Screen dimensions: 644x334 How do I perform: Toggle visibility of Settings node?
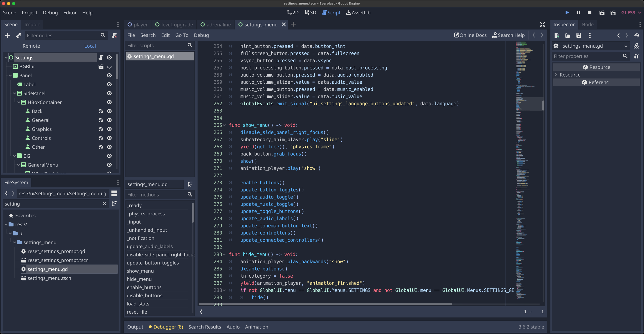[109, 57]
